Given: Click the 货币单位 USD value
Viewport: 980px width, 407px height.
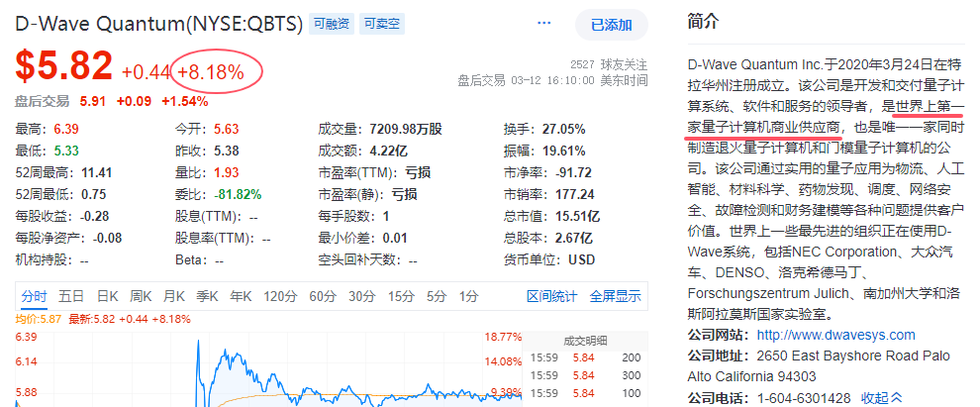Looking at the screenshot, I should (581, 259).
